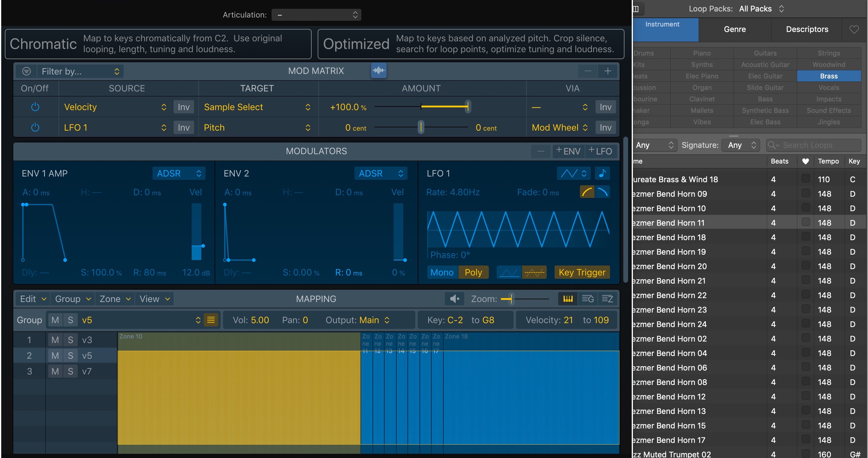Click the speaker audition icon in MAPPING bar
Screen dimensions: 868x458
pyautogui.click(x=454, y=299)
